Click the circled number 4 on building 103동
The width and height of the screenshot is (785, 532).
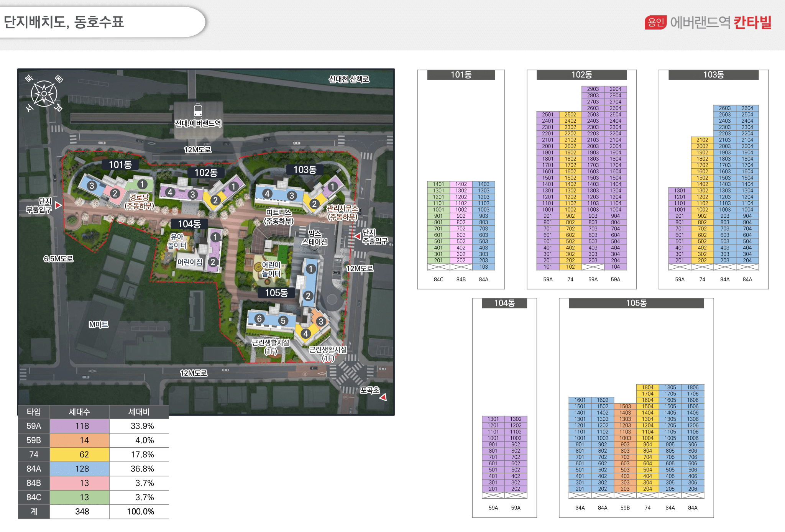268,194
